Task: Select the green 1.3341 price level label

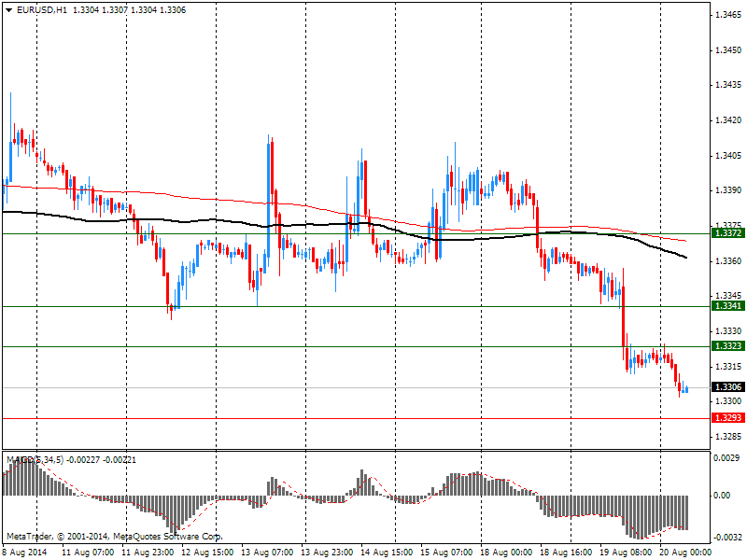Action: click(x=727, y=306)
